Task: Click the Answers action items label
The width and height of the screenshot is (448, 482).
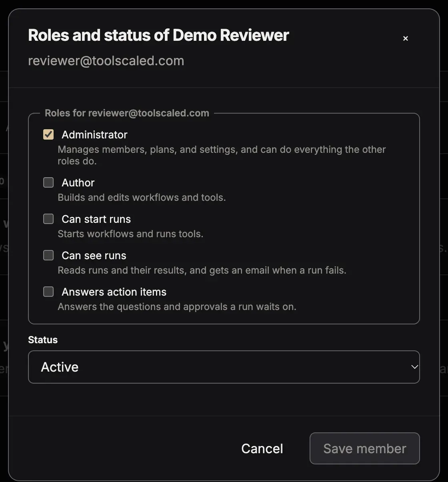Action: point(114,292)
